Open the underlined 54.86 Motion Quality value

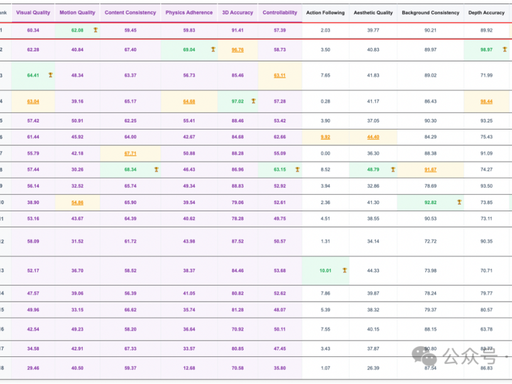pyautogui.click(x=77, y=202)
